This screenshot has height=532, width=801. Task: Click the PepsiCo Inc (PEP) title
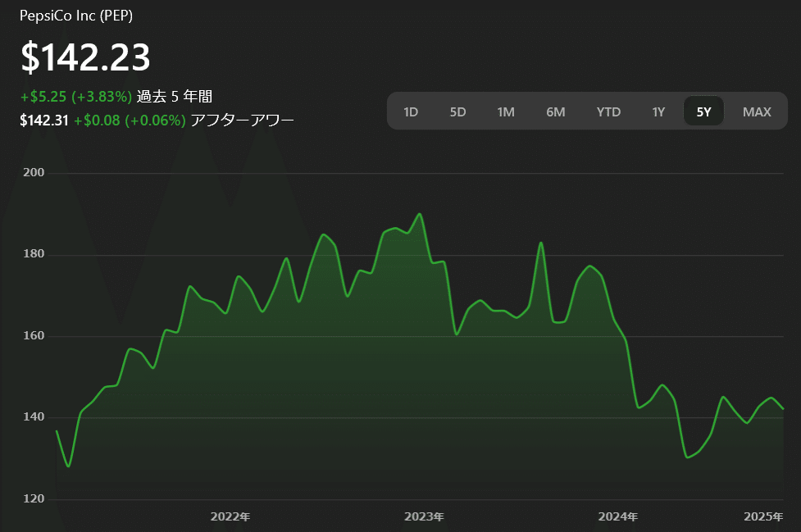(x=76, y=16)
